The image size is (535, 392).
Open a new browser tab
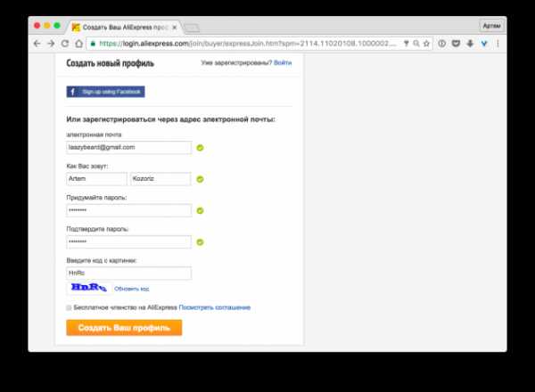[192, 28]
